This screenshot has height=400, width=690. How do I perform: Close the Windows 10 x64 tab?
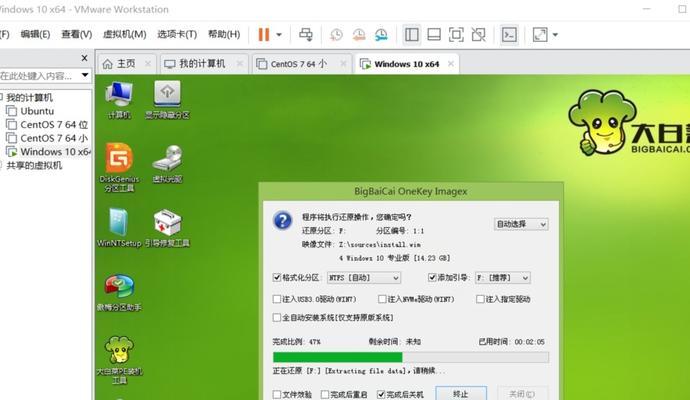tap(451, 64)
